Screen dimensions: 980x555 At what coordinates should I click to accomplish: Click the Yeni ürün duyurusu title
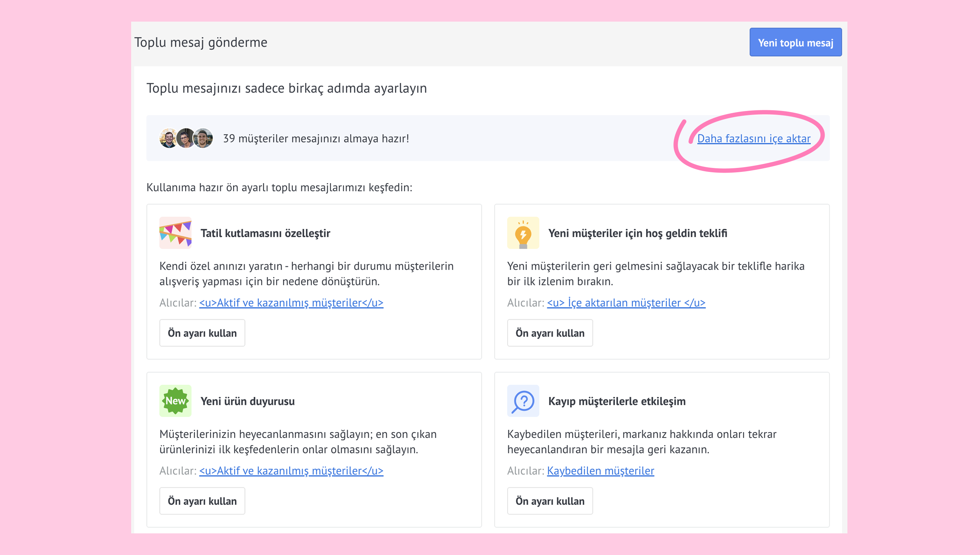(248, 401)
